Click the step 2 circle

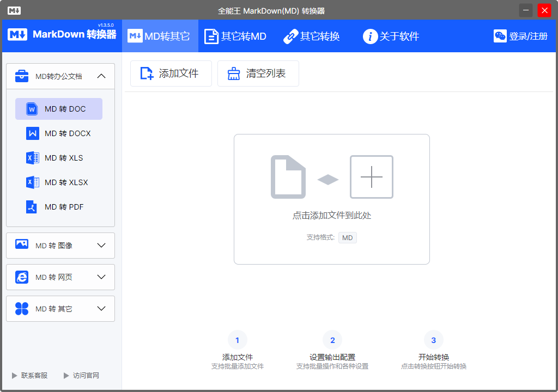332,340
